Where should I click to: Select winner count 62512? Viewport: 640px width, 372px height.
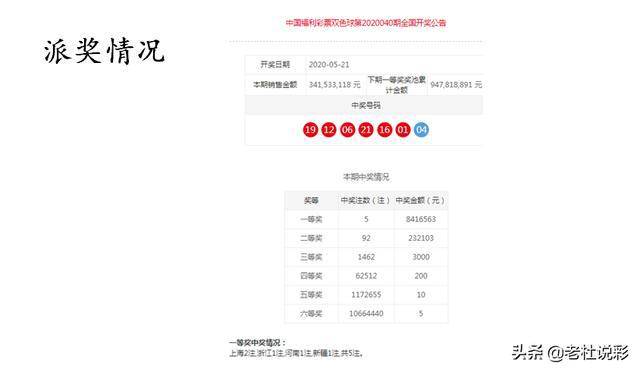(x=366, y=276)
